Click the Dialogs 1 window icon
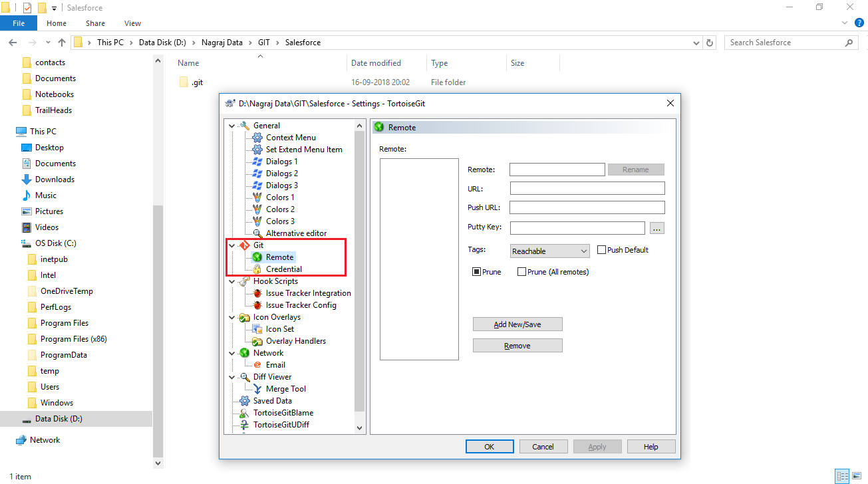 [257, 162]
